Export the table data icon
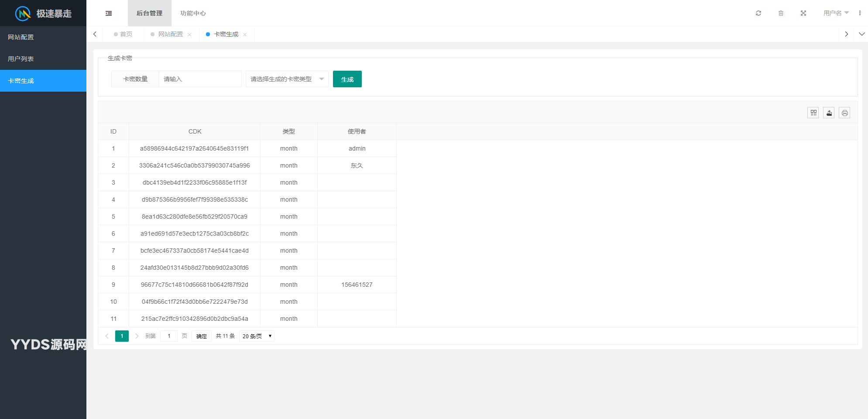This screenshot has height=419, width=868. pyautogui.click(x=829, y=113)
